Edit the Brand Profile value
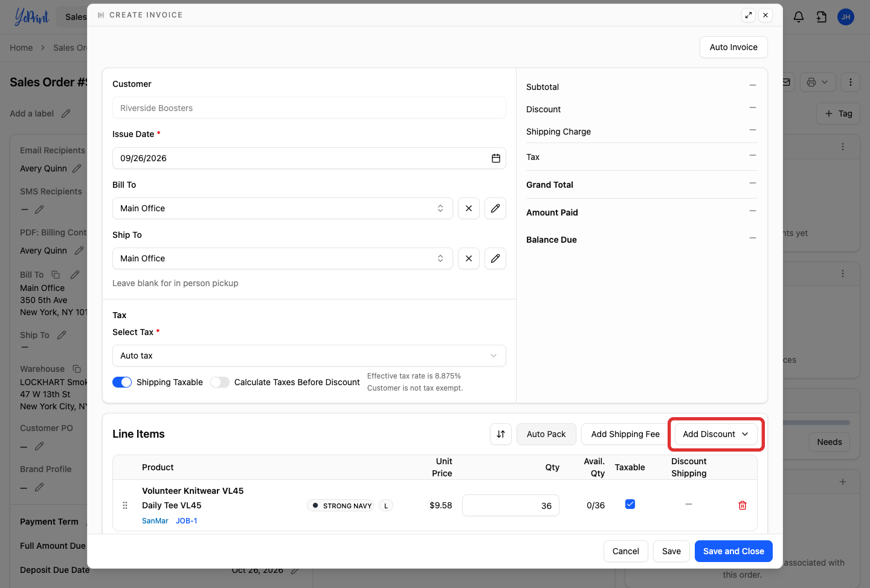Viewport: 870px width, 588px height. pyautogui.click(x=39, y=487)
